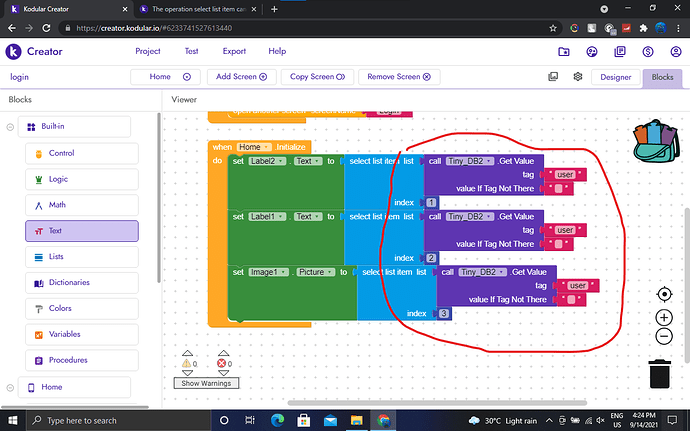Viewport: 690px width, 431px height.
Task: Open the Label2 component dropdown
Action: pos(269,161)
